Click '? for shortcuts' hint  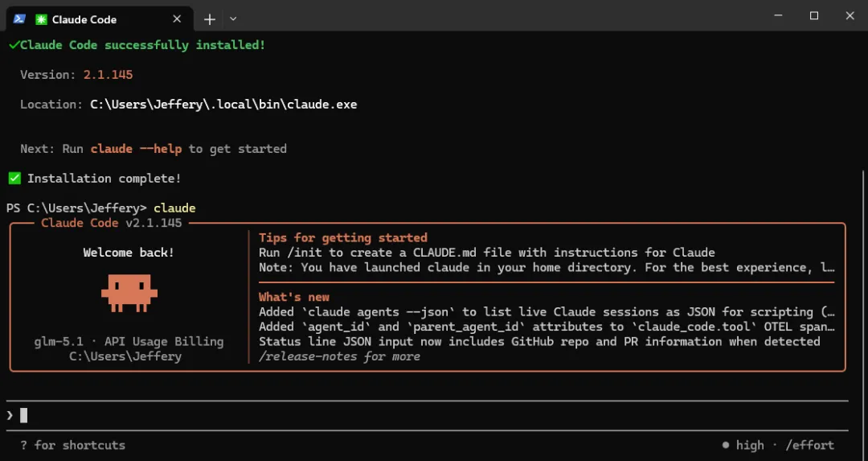point(72,445)
